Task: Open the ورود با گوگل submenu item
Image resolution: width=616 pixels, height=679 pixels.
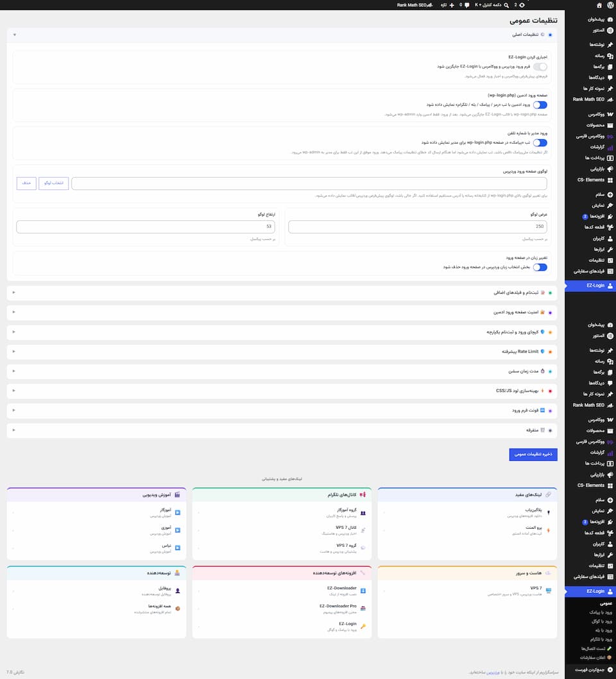Action: [602, 621]
